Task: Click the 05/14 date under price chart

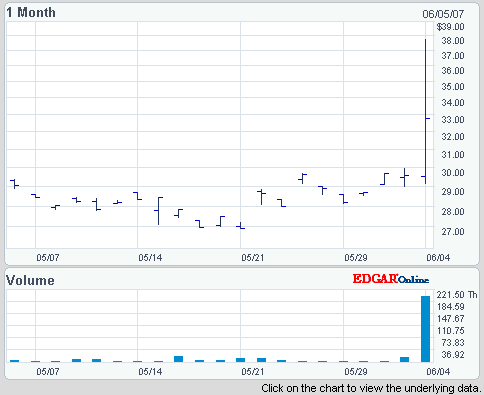Action: [150, 258]
